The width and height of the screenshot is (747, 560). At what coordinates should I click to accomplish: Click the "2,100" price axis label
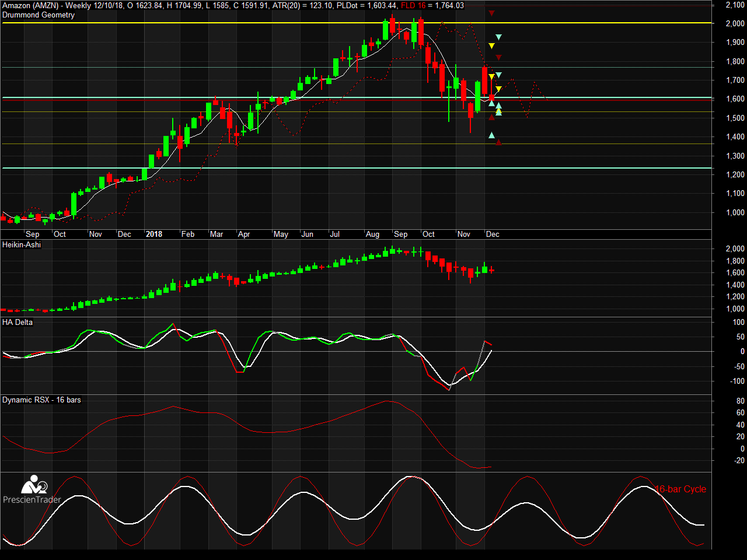coord(735,5)
